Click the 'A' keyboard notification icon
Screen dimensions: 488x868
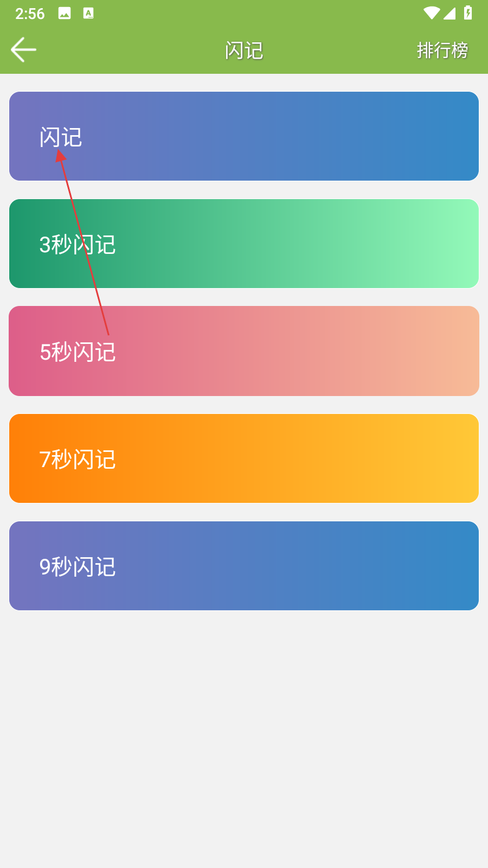(x=88, y=14)
